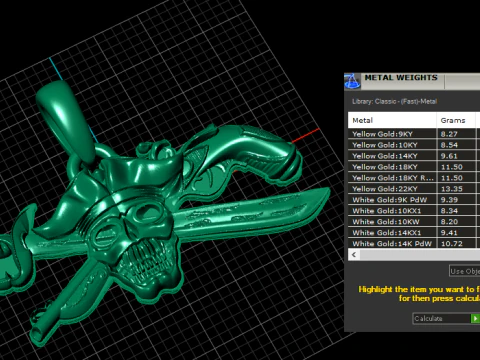This screenshot has height=360, width=480.
Task: Select the White Gold:10KW row
Action: pos(414,222)
